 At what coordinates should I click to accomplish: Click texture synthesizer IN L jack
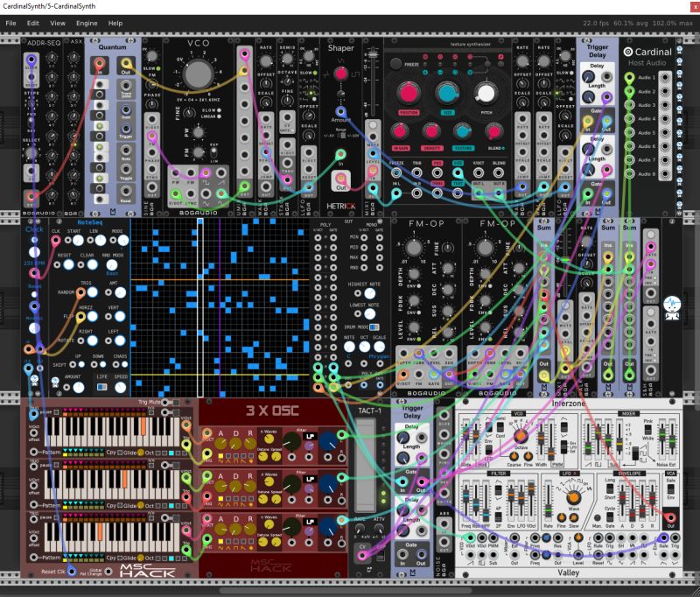[x=396, y=193]
